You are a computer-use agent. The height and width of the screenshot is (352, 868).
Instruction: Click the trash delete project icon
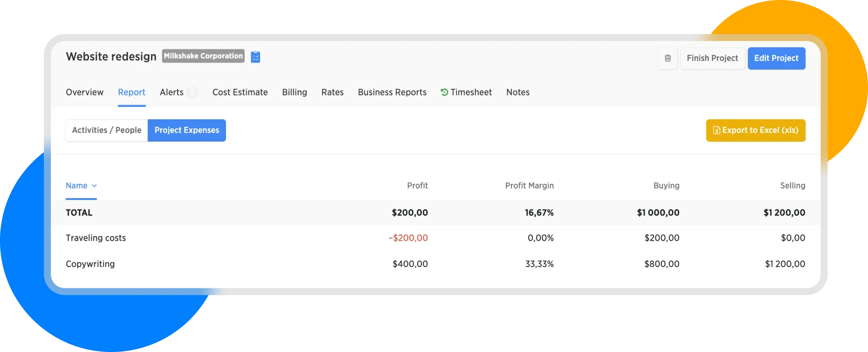[x=667, y=58]
